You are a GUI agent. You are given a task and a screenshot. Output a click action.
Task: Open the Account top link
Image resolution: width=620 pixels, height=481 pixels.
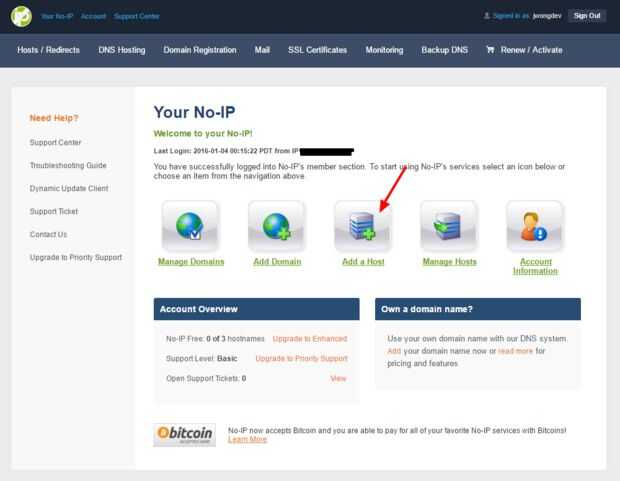(93, 16)
